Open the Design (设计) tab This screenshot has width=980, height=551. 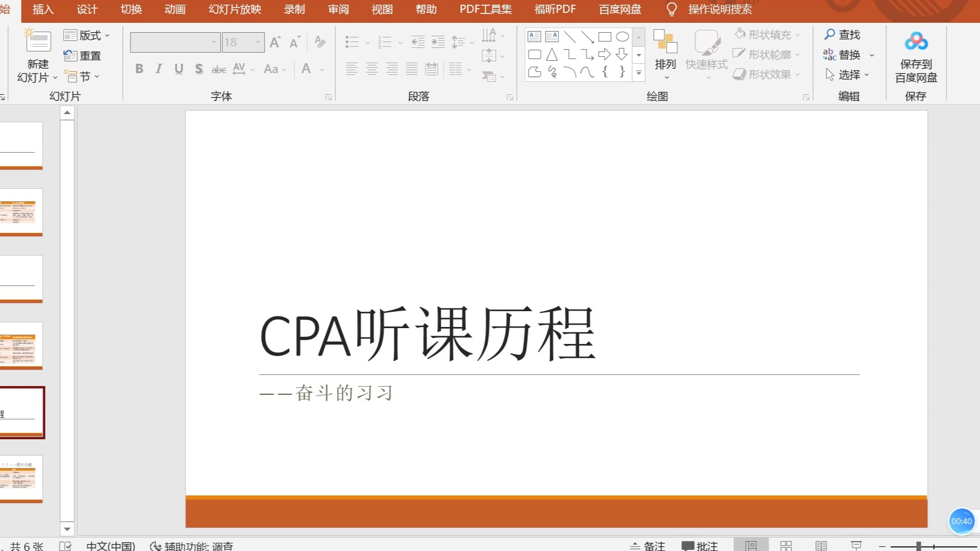pos(87,9)
